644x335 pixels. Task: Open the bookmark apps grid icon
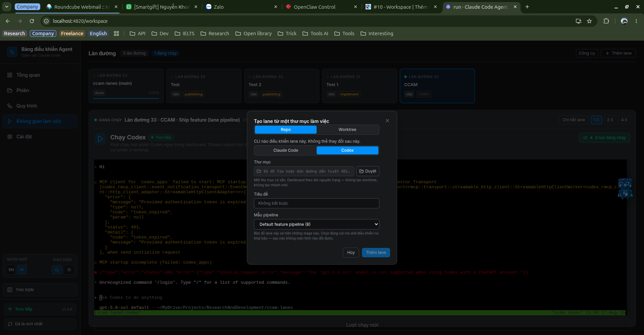point(116,33)
